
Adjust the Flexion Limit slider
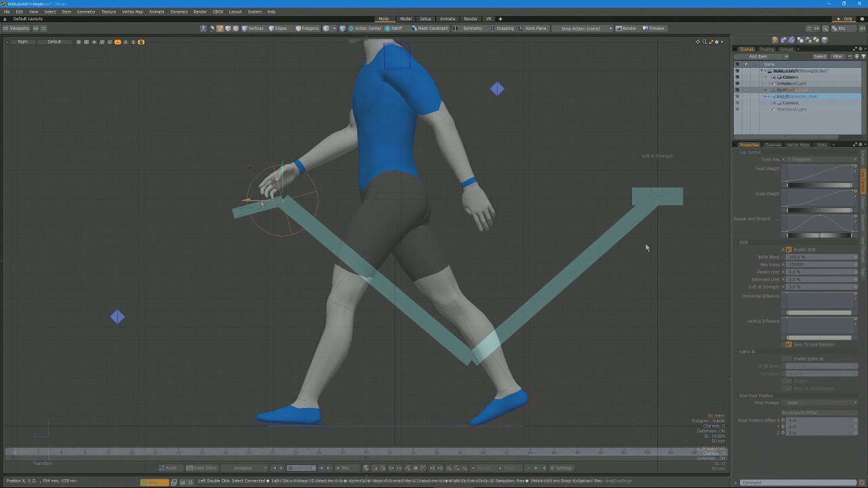(x=822, y=272)
